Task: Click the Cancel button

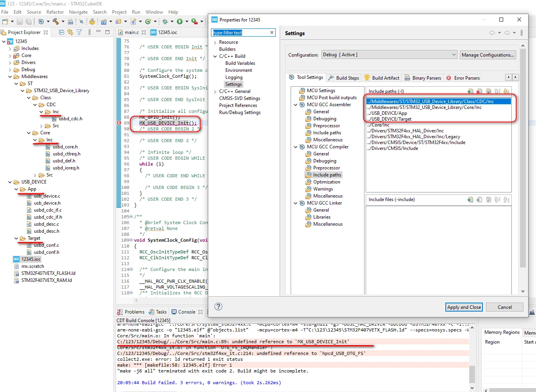Action: pyautogui.click(x=505, y=307)
